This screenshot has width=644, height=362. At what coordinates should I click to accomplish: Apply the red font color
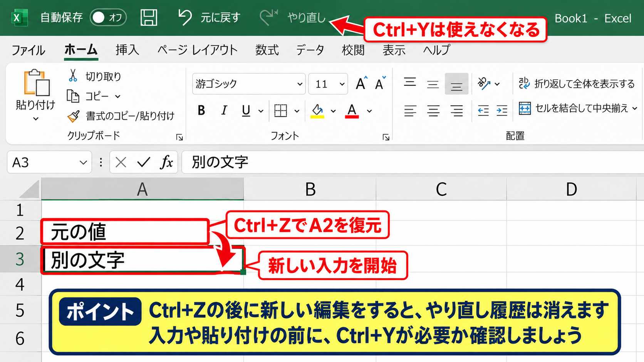[x=352, y=111]
